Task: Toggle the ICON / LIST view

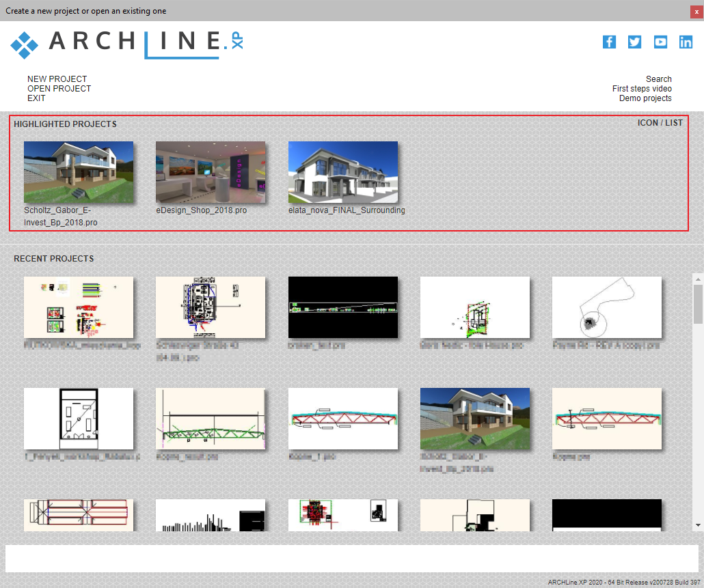Action: 660,123
